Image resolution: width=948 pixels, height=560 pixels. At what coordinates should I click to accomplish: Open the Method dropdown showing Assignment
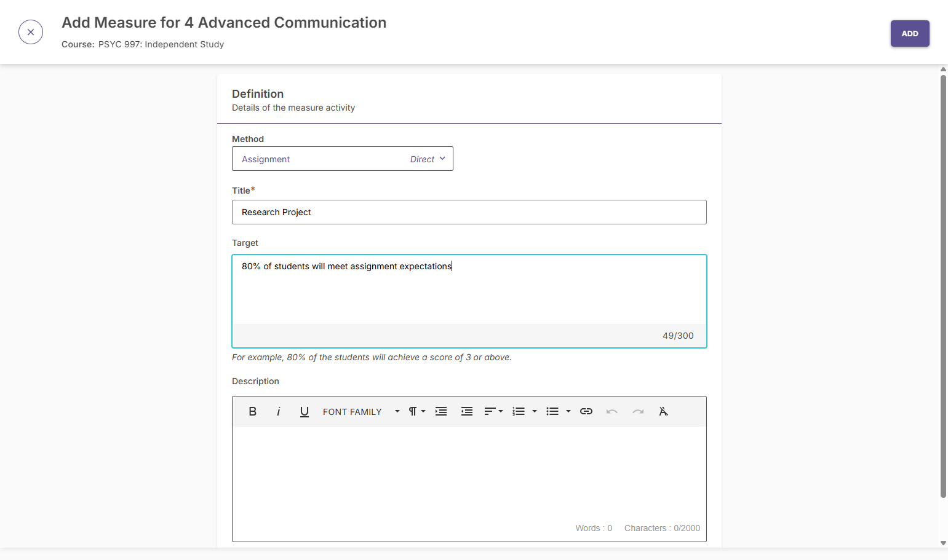click(343, 159)
